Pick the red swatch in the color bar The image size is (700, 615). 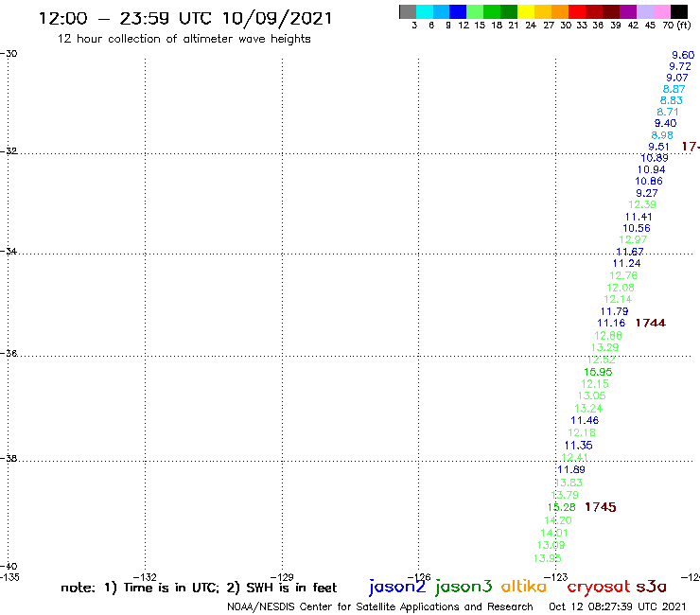[x=577, y=11]
